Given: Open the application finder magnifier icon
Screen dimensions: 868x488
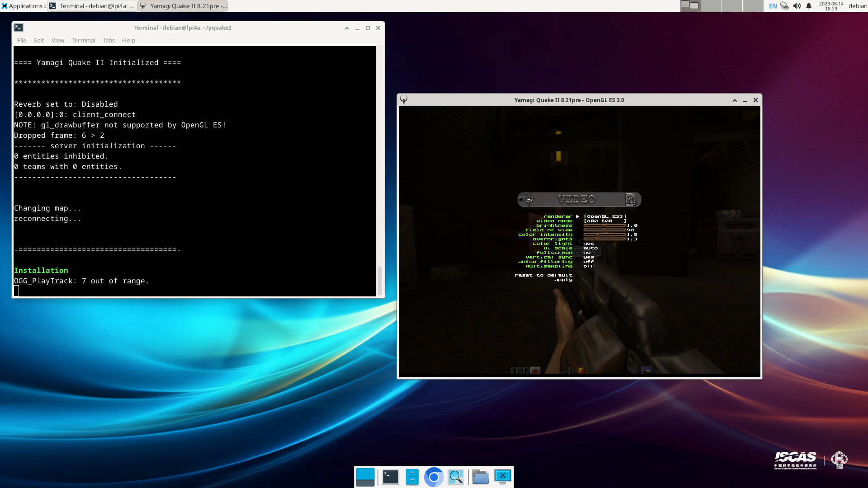Looking at the screenshot, I should point(456,477).
